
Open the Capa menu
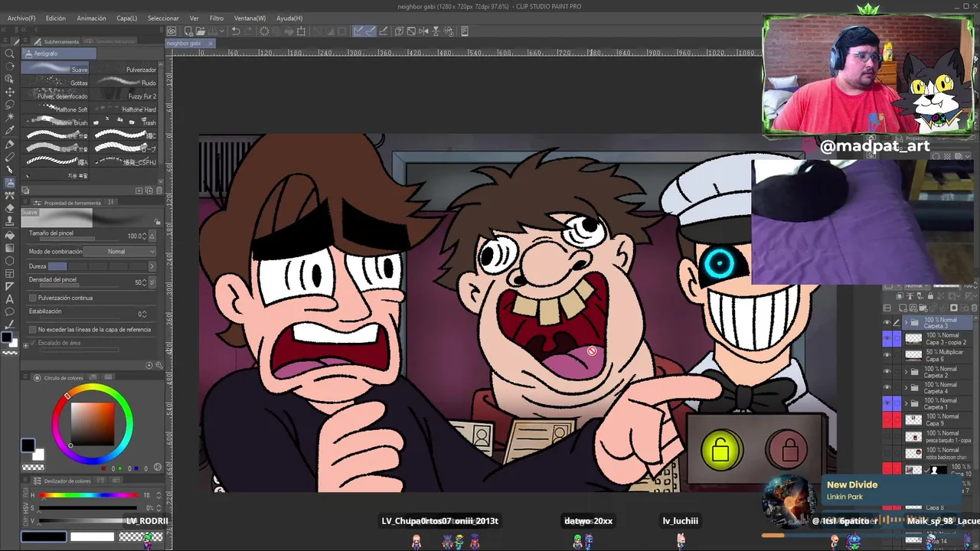click(x=127, y=18)
